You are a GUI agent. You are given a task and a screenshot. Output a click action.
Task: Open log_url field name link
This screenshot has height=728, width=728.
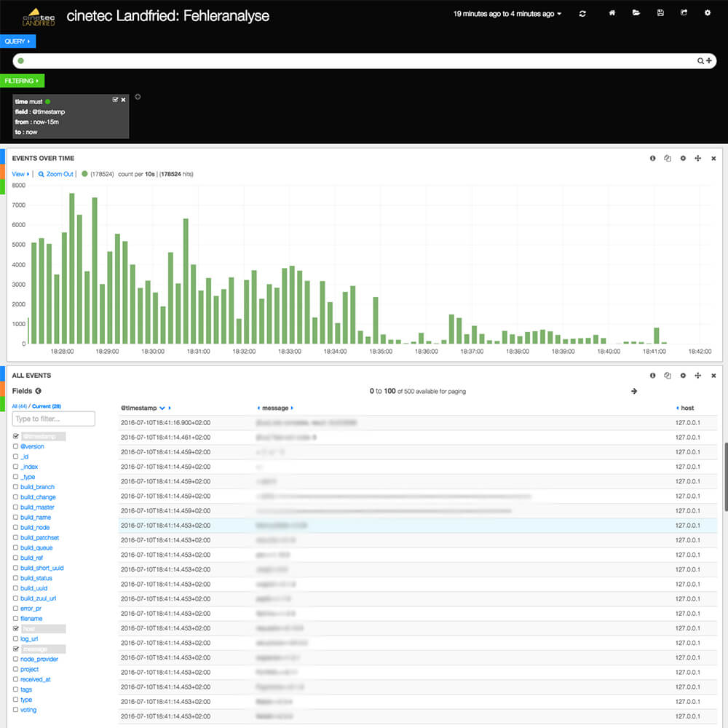click(29, 639)
